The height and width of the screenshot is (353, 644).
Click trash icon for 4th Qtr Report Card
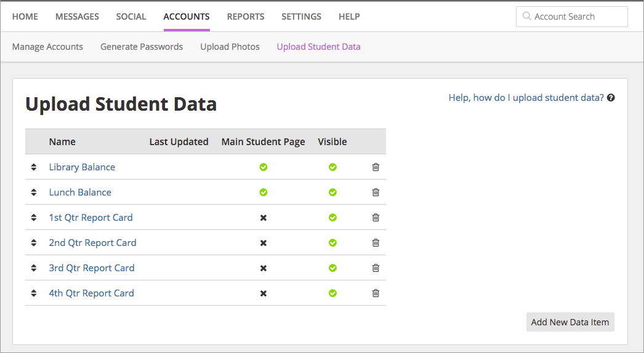pos(376,293)
